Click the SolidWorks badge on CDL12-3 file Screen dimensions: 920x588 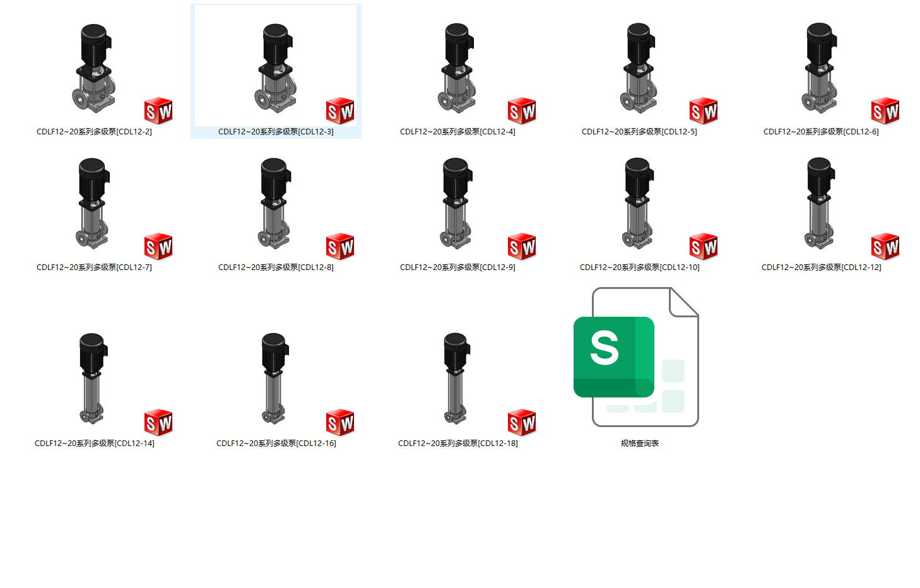coord(340,111)
